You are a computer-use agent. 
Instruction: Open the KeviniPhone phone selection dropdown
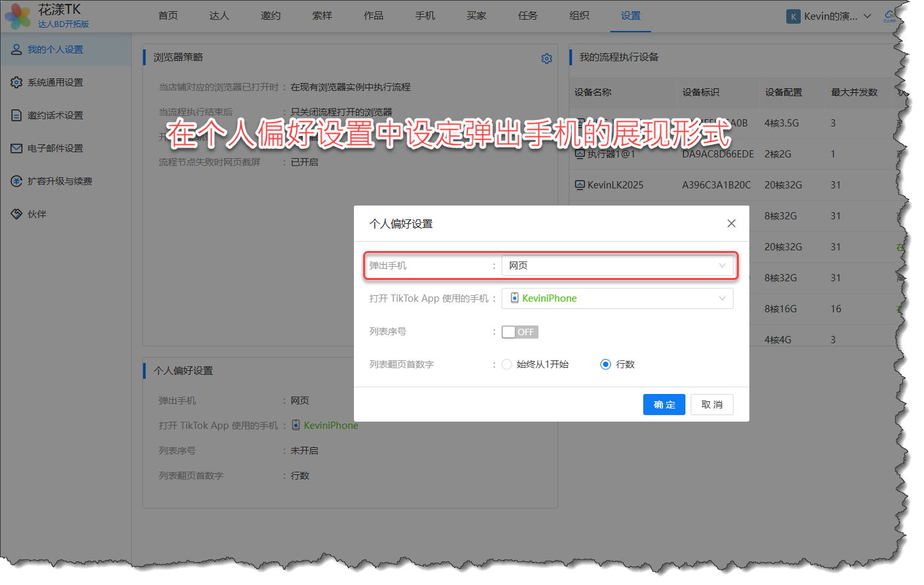617,298
